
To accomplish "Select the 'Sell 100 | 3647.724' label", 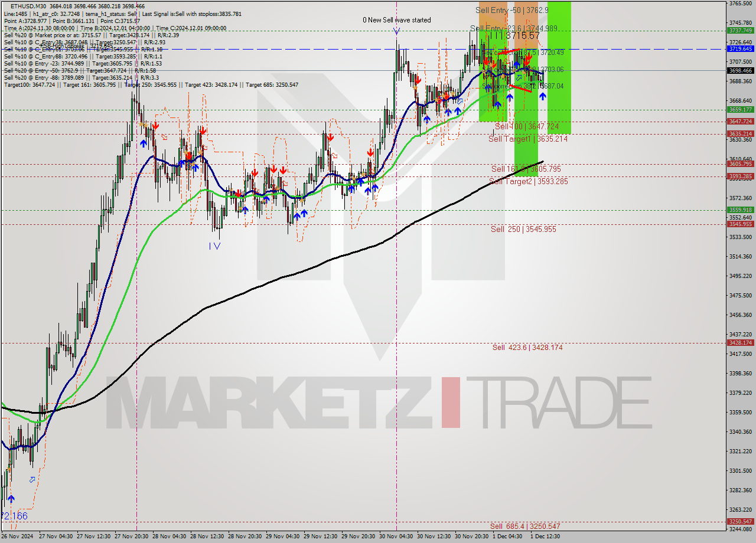I will click(527, 127).
